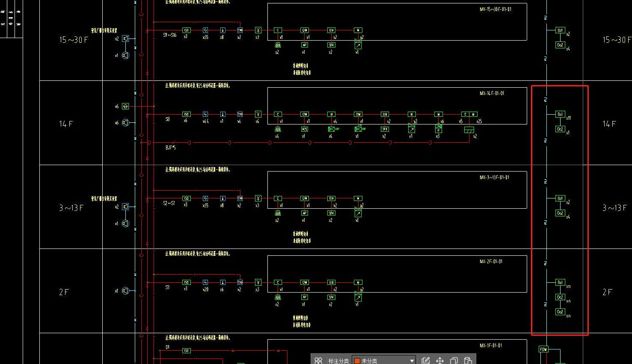The height and width of the screenshot is (364, 632).
Task: Click the S2~S7 circuit label
Action: (x=169, y=203)
